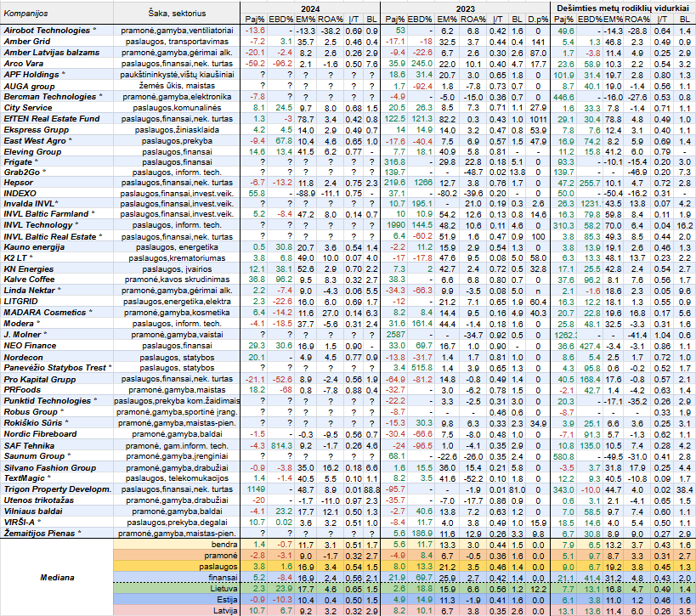Click the Kalve Coffee row name

[29, 280]
